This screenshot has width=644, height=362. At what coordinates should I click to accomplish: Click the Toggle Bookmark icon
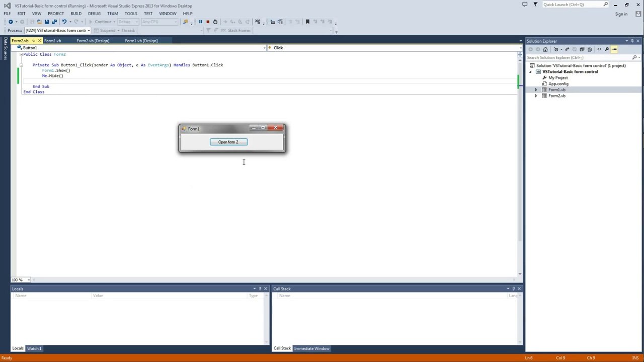307,22
